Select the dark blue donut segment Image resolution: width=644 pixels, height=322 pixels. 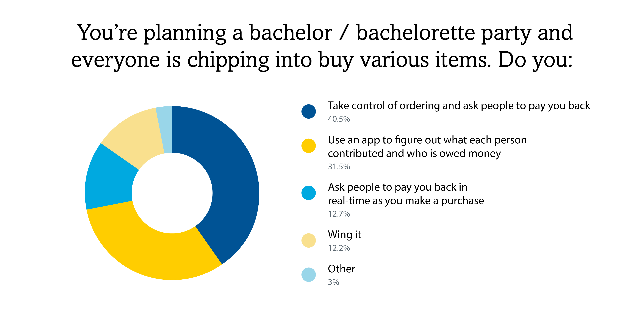point(233,180)
